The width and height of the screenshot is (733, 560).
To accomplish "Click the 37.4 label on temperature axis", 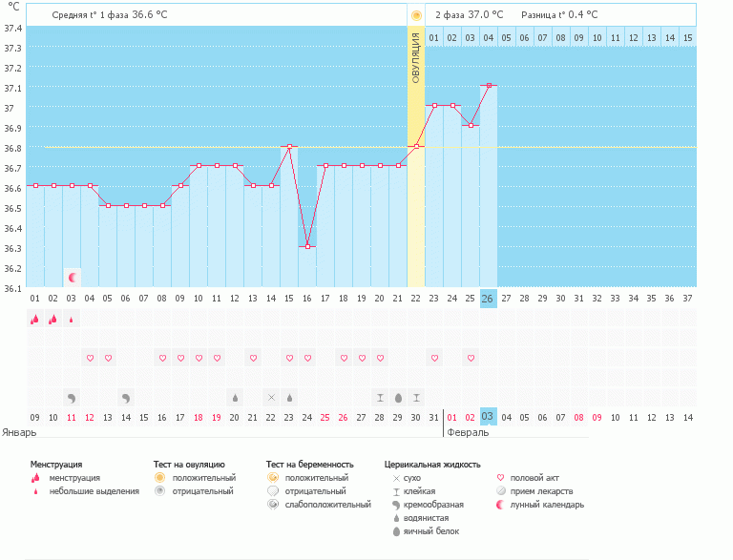I will coord(13,29).
